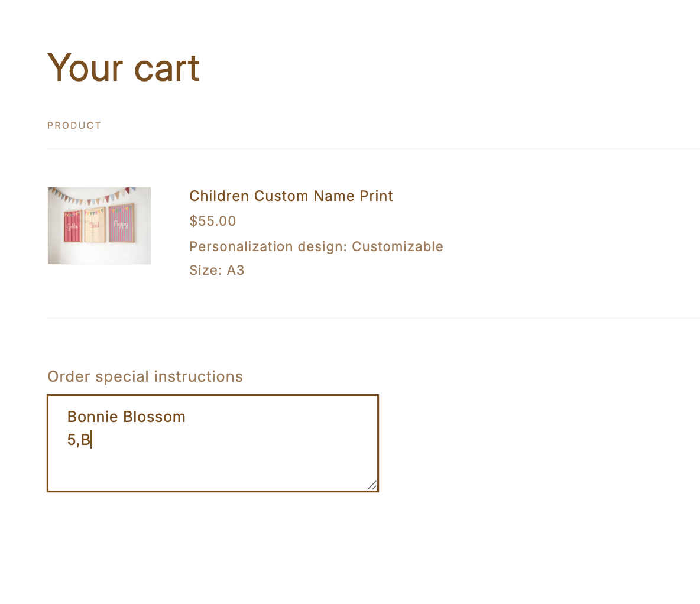Click the pink 'Poppy' print in thumbnail

coord(121,224)
